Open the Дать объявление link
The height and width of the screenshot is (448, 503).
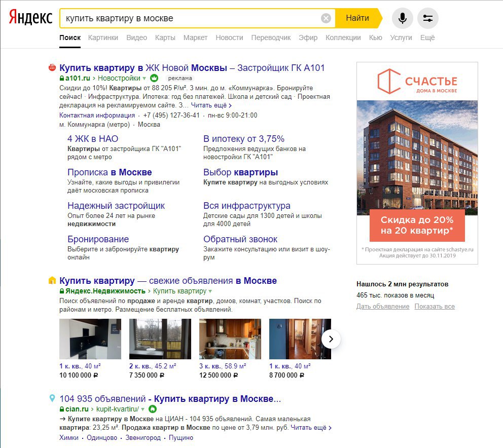coord(383,306)
